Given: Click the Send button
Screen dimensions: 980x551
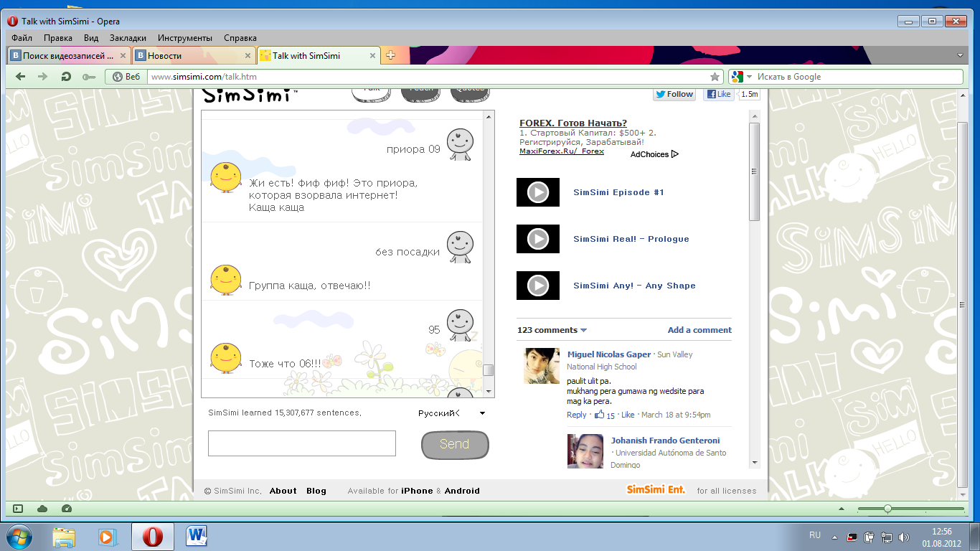Looking at the screenshot, I should coord(455,445).
